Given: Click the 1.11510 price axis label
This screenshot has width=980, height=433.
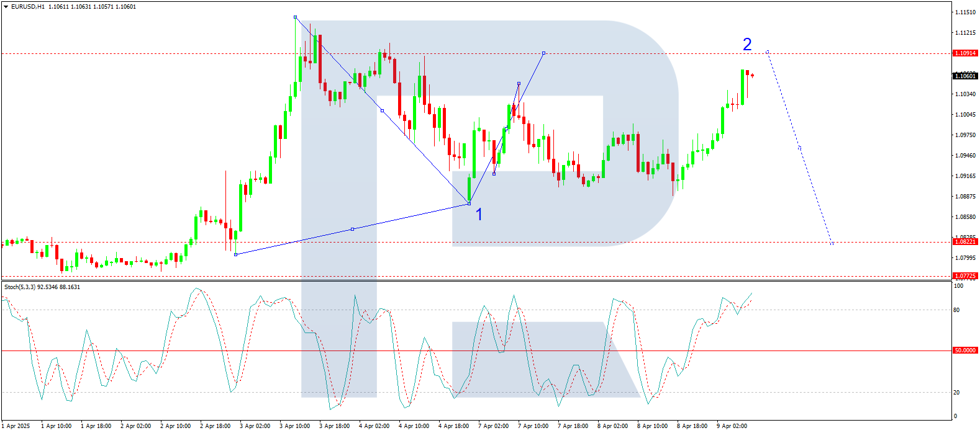Looking at the screenshot, I should click(965, 12).
